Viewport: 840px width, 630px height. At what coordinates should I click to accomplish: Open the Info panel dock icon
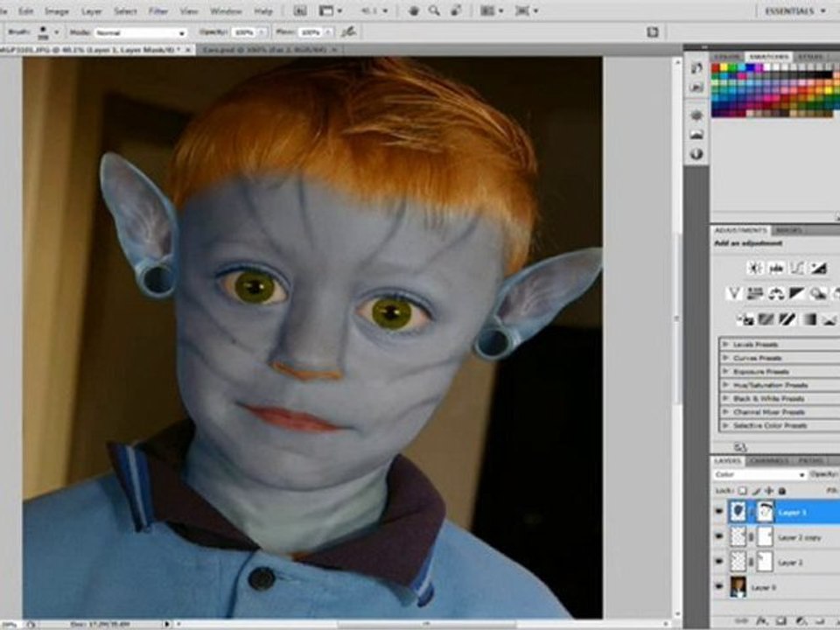click(696, 154)
